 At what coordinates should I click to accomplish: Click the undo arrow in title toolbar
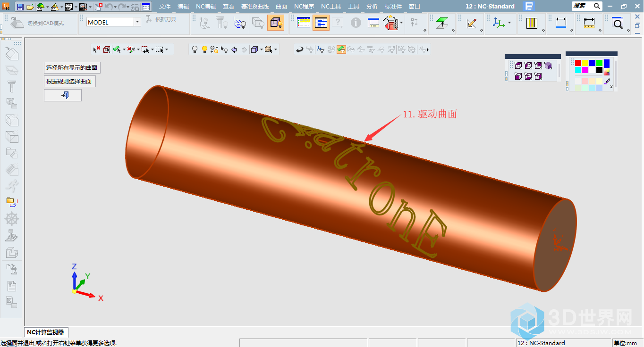coord(109,7)
